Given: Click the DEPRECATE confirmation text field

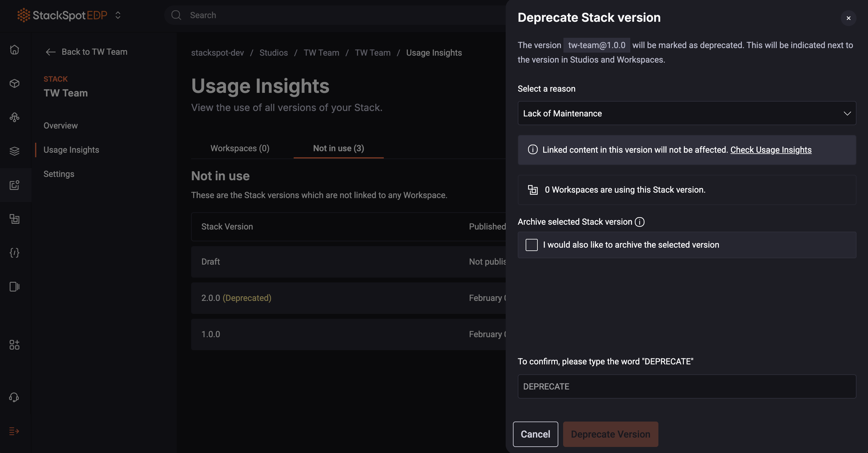Looking at the screenshot, I should click(x=686, y=386).
